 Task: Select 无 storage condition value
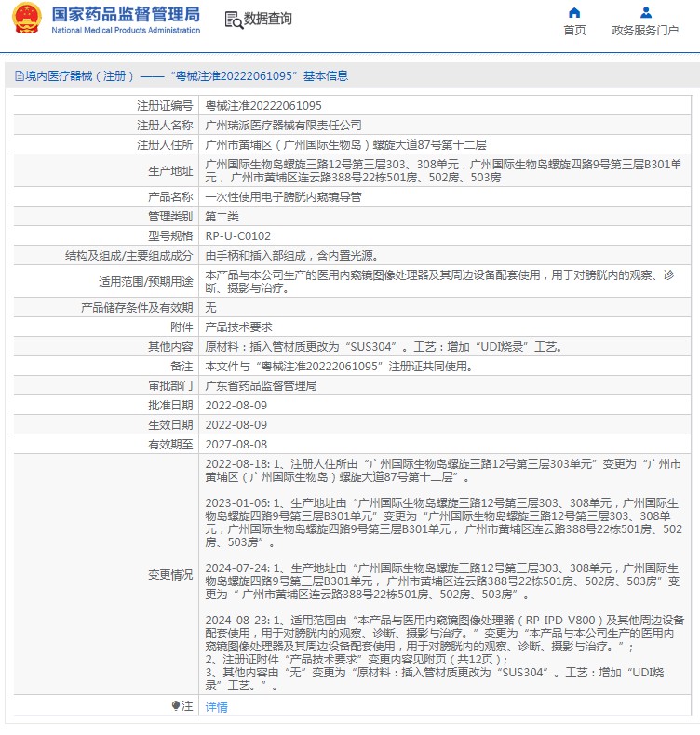point(210,308)
